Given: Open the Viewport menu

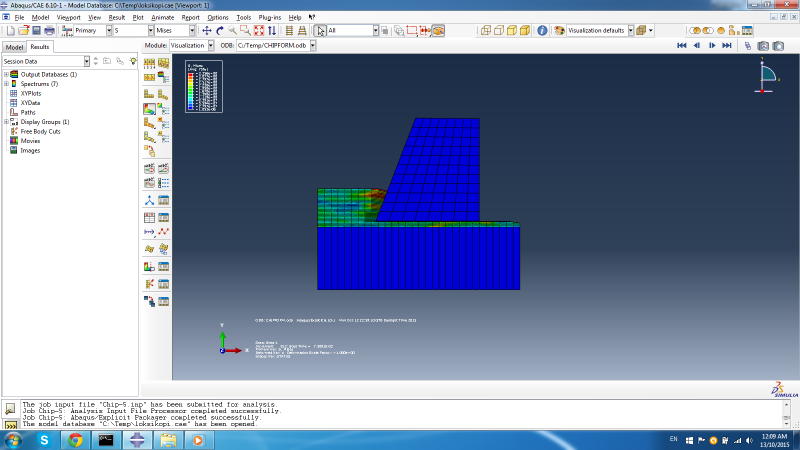Looking at the screenshot, I should click(x=68, y=17).
